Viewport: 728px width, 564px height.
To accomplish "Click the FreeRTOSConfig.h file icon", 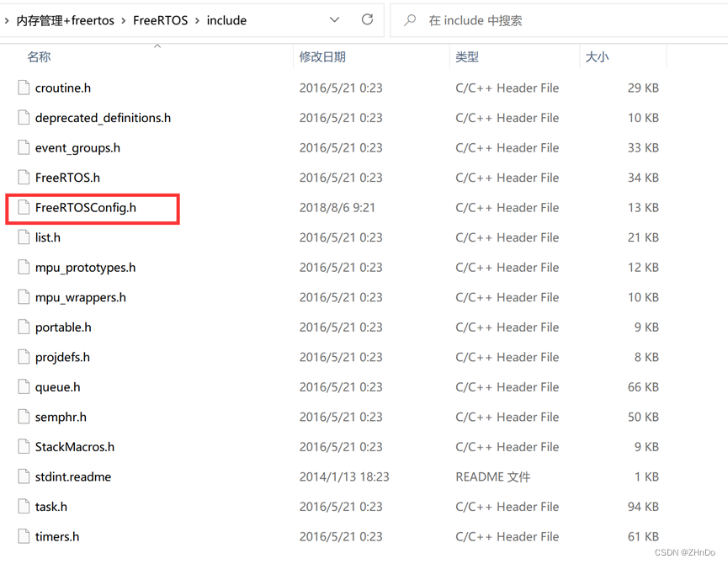I will (x=24, y=207).
